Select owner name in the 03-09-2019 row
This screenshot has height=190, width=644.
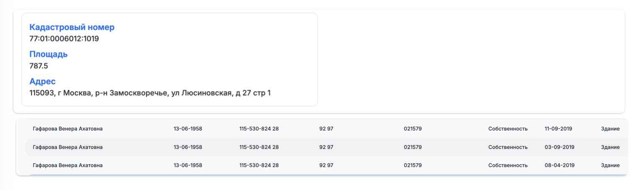(68, 147)
